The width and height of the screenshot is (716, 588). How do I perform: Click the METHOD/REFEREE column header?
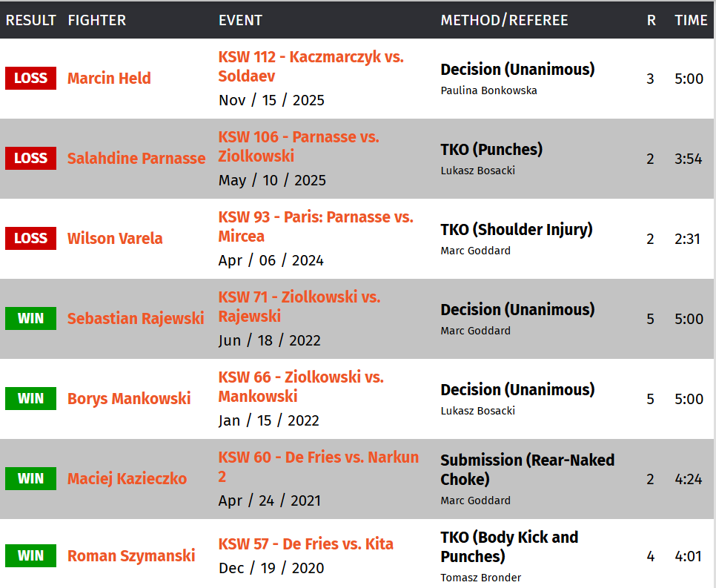[x=504, y=20]
